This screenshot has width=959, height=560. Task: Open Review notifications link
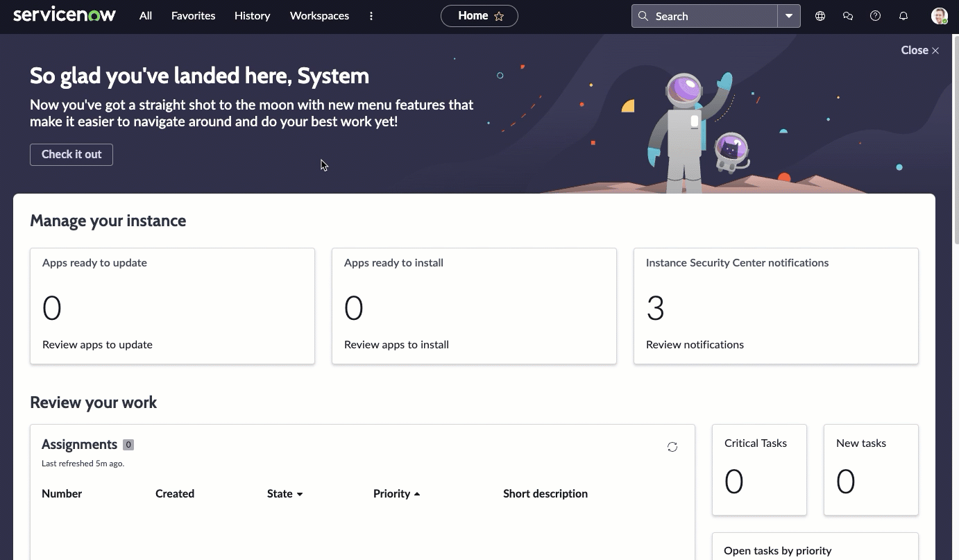coord(695,344)
